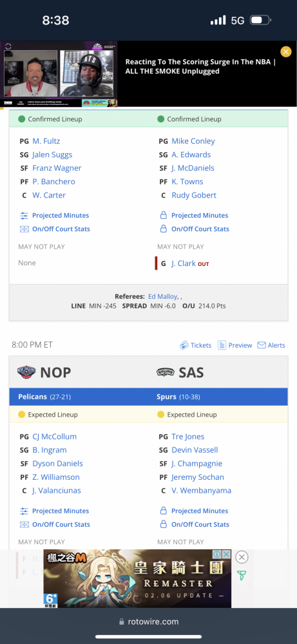The image size is (297, 644).
Task: Open Z. Williamson player link
Action: tap(56, 477)
